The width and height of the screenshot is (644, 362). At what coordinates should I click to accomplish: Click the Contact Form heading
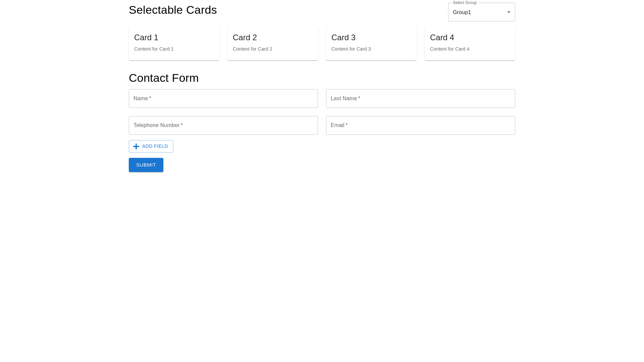164,78
